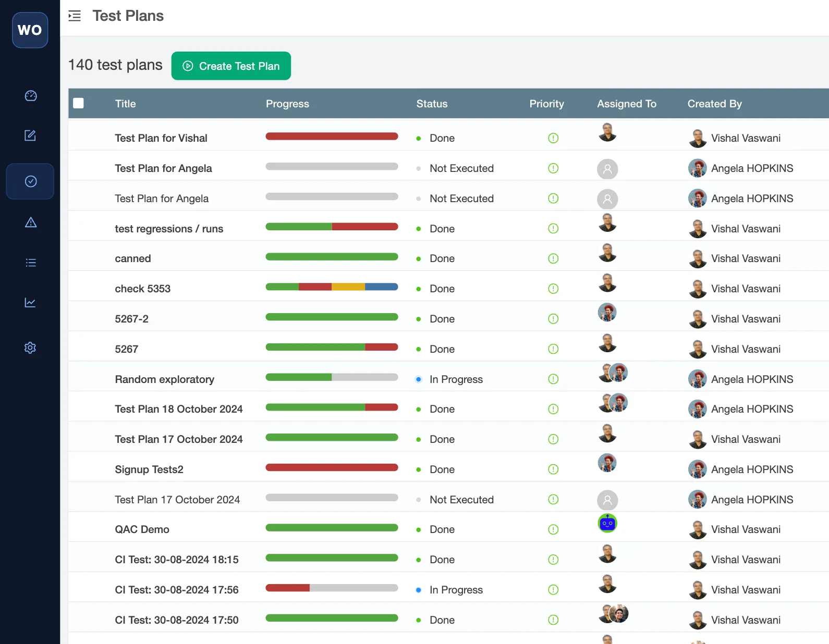Toggle the select-all checkbox in table header

(78, 103)
